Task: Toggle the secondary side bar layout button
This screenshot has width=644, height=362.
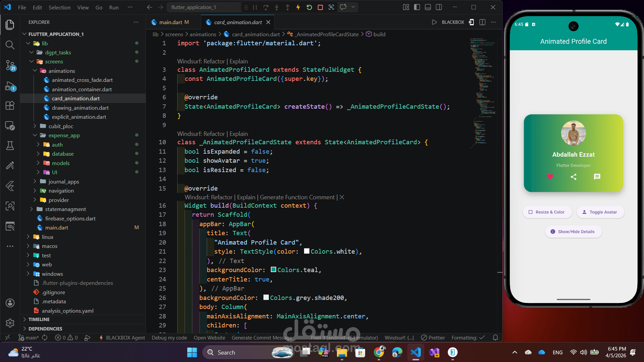Action: pos(439,7)
